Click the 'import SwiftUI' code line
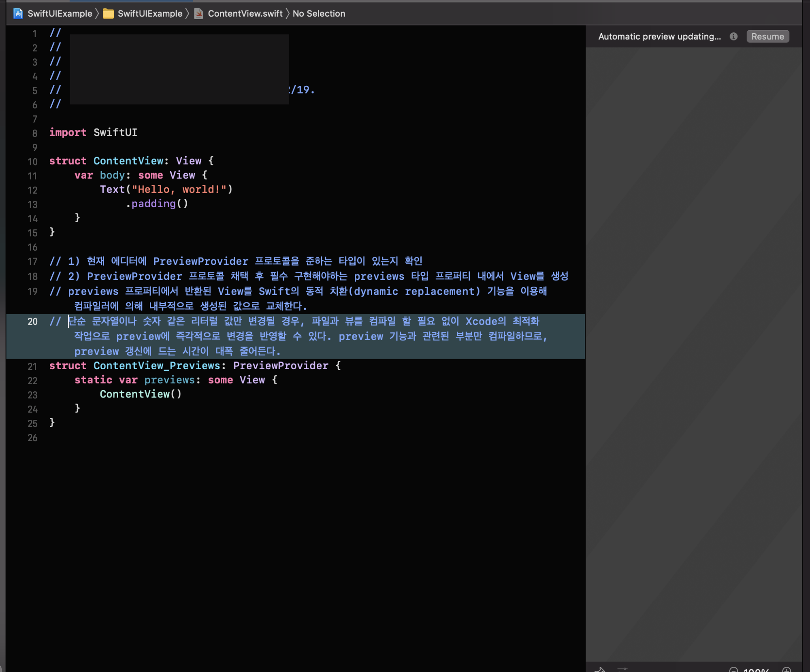Viewport: 810px width, 672px height. coord(93,132)
